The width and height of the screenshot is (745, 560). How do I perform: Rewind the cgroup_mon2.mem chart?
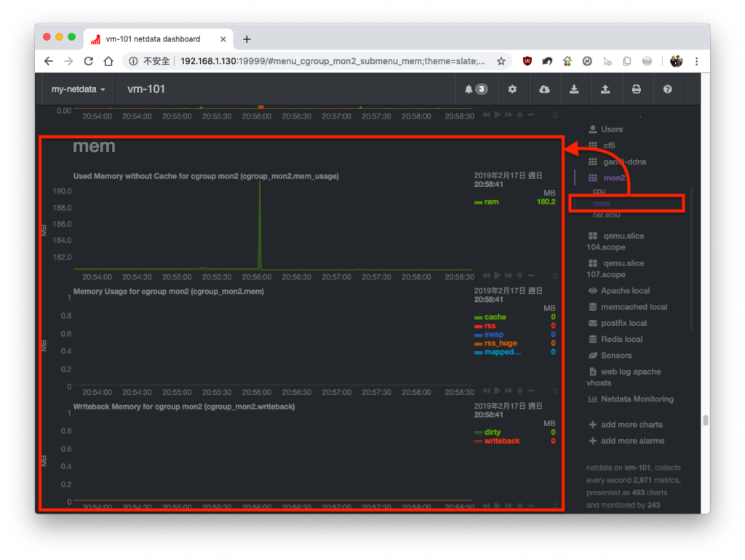pos(486,391)
